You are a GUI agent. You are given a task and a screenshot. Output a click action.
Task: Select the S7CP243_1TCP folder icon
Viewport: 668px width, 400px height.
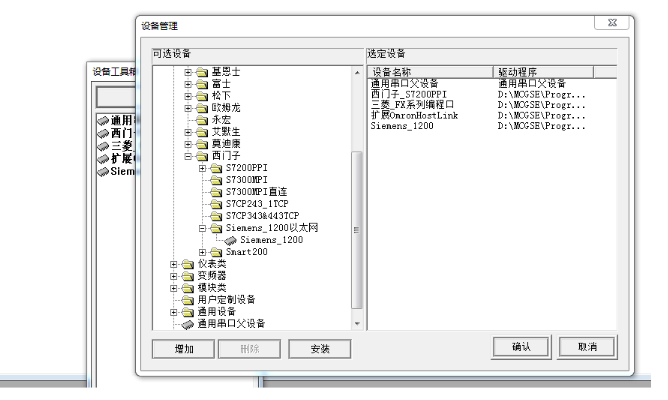pyautogui.click(x=217, y=203)
